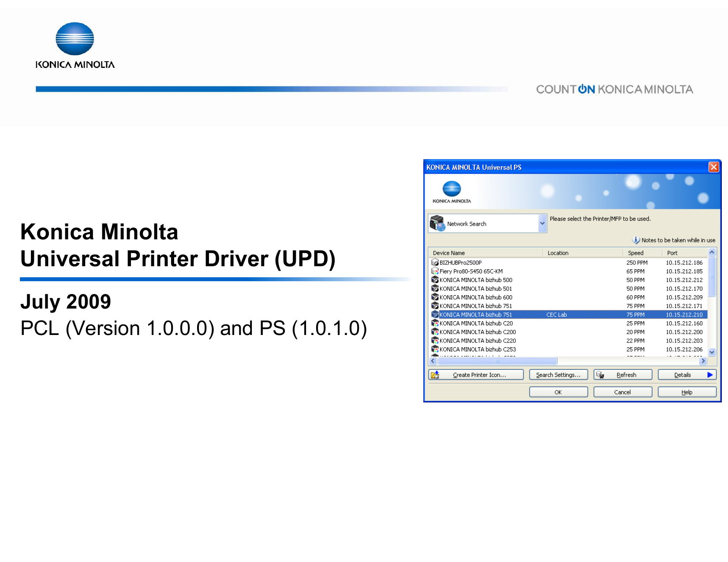Click the vertical scrollbar down arrow
Screen dimensions: 728x562
click(x=712, y=352)
